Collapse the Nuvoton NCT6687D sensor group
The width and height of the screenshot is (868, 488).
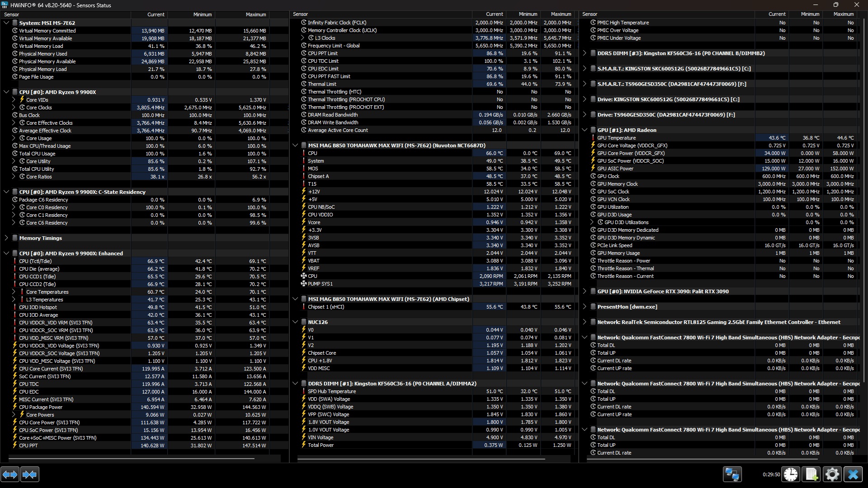point(295,145)
